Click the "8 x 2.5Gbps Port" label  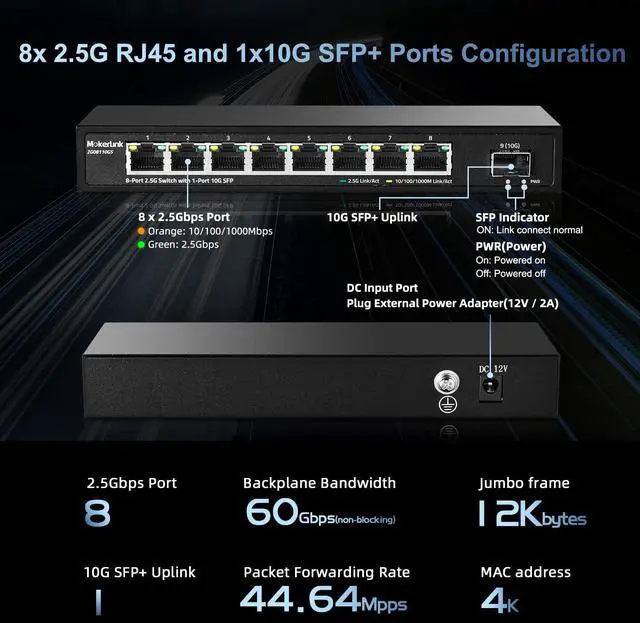click(184, 217)
